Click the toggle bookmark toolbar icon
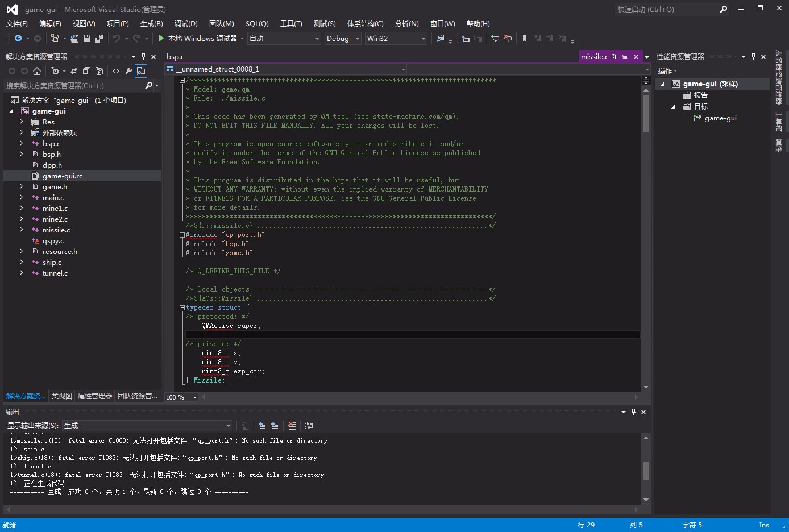This screenshot has height=532, width=789. (524, 39)
